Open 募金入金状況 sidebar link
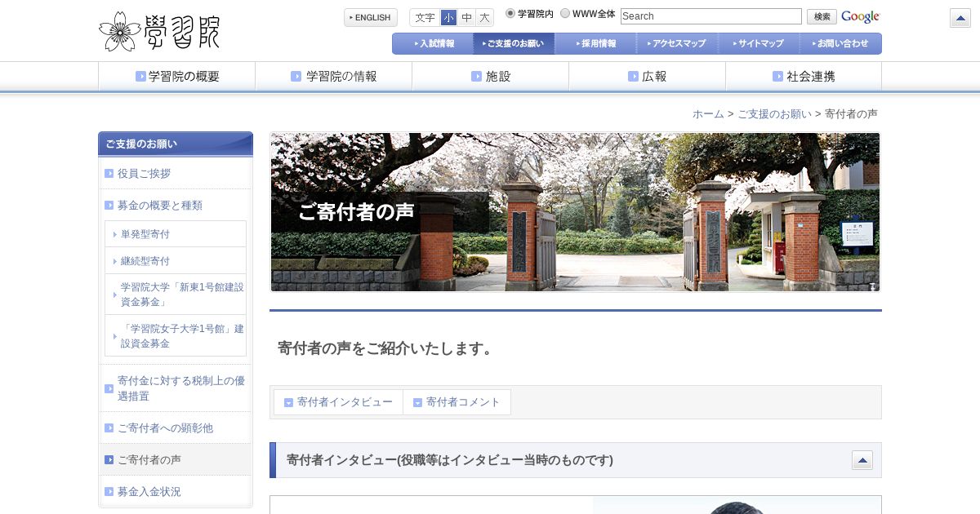Screen dimensions: 980x514 pos(149,492)
